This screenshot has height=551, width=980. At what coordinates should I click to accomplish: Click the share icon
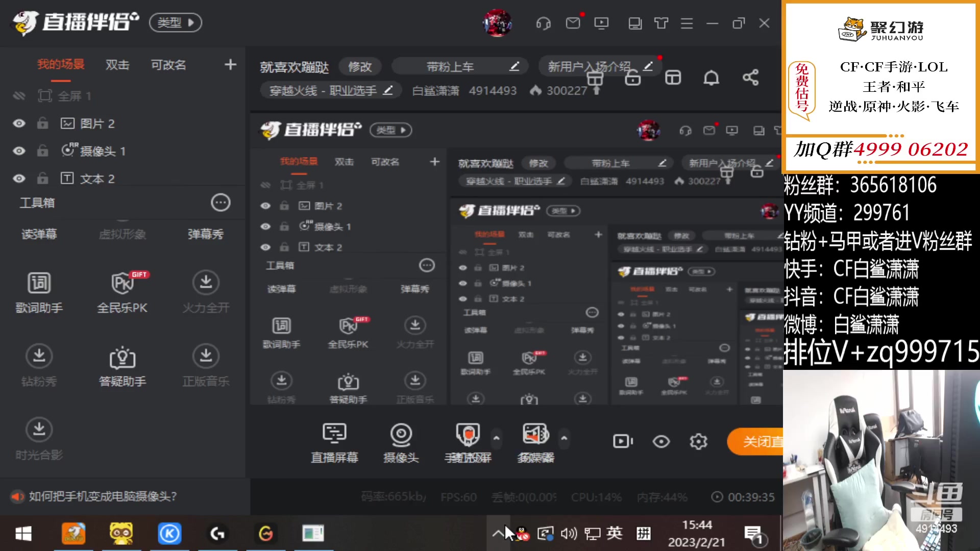pos(750,78)
